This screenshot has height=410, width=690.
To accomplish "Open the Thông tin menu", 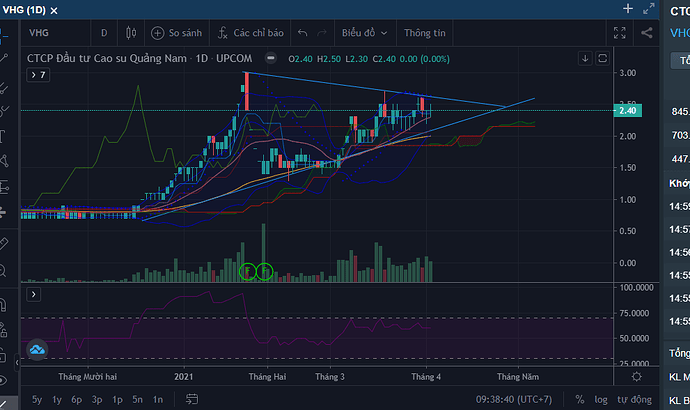I will (424, 32).
